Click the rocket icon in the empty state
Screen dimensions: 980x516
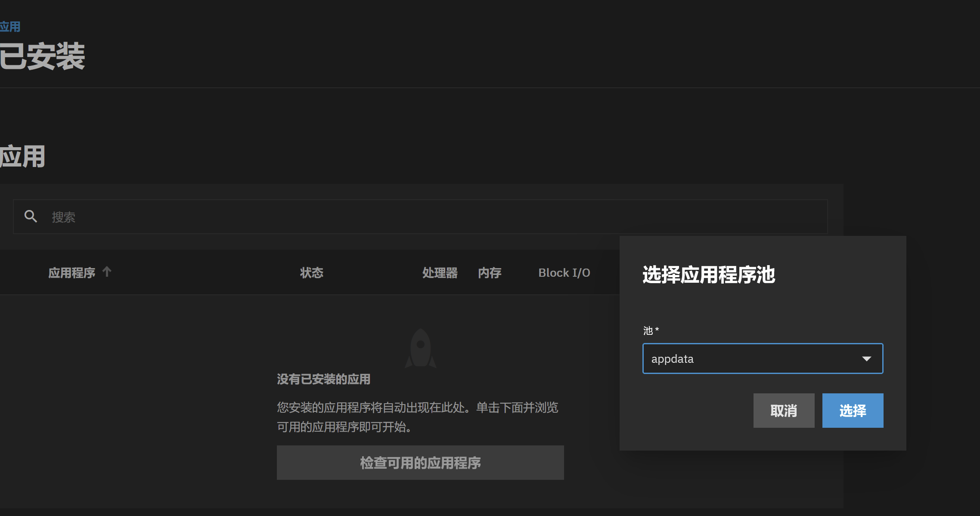[x=421, y=348]
